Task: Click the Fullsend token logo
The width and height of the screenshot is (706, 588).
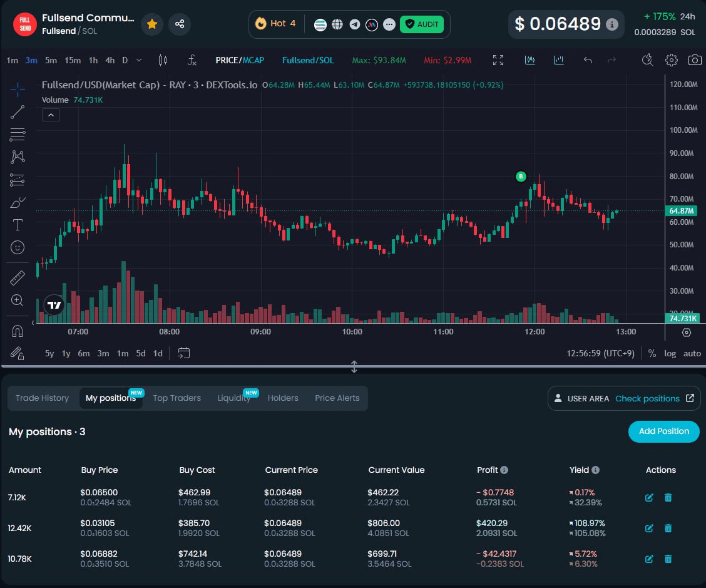Action: (x=25, y=24)
